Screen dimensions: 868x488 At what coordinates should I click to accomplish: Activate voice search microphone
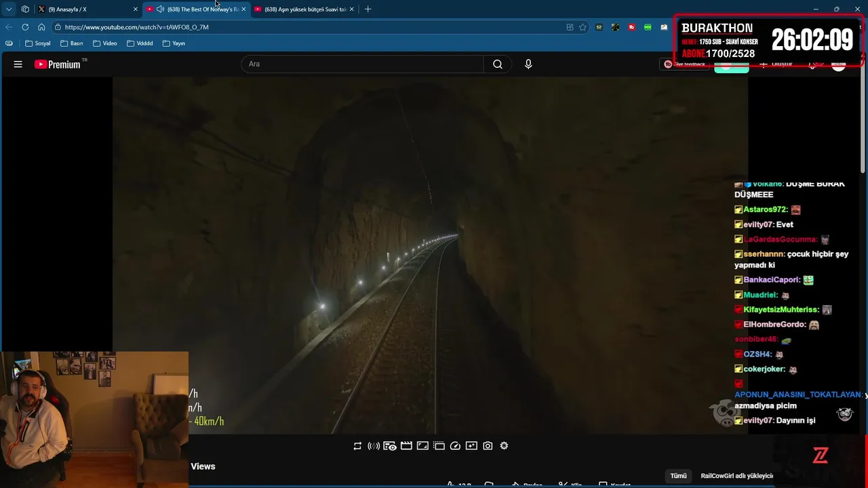click(x=528, y=64)
